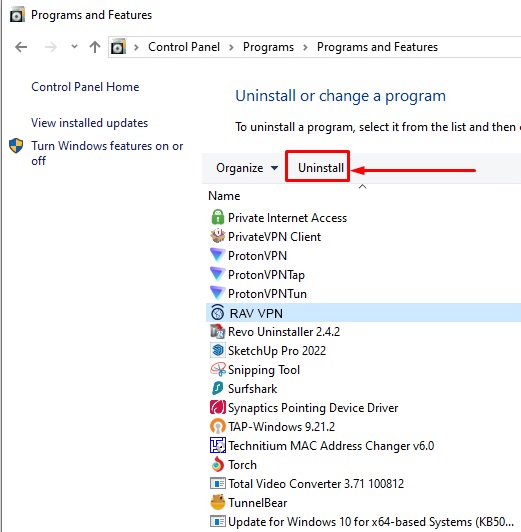
Task: Go forward with the Forward arrow
Action: [51, 47]
